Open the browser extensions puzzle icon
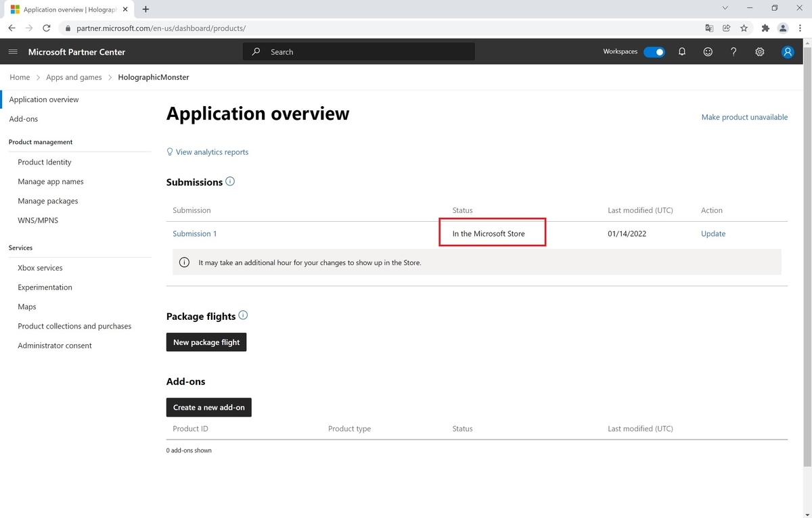This screenshot has height=518, width=812. (765, 28)
